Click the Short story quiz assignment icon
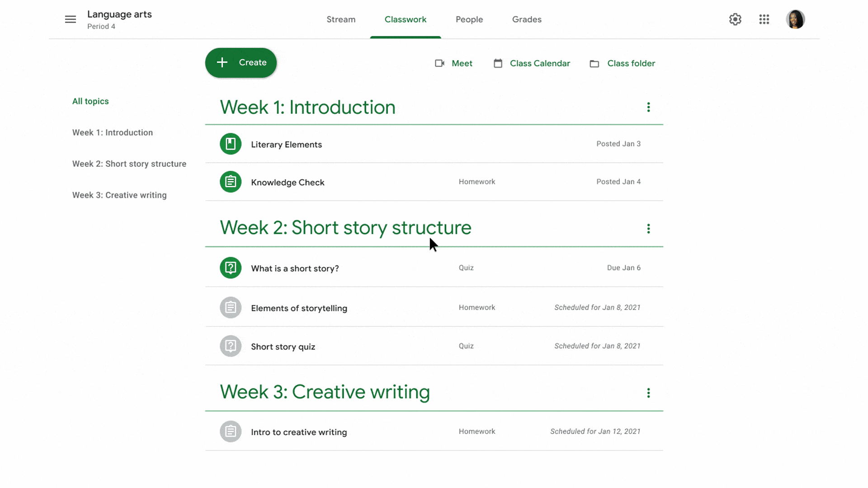This screenshot has height=488, width=868. 231,346
